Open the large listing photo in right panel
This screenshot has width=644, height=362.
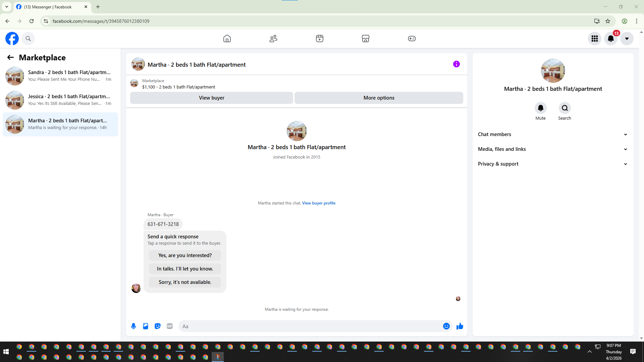[553, 71]
